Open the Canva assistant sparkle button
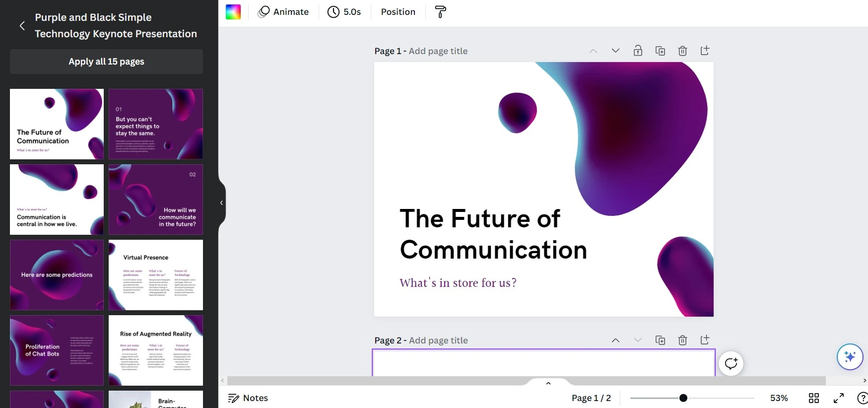The width and height of the screenshot is (868, 408). (x=850, y=357)
